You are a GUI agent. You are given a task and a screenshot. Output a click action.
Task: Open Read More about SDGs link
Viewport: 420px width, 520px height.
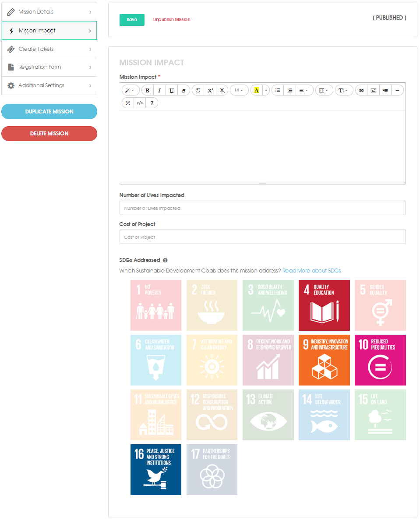tap(311, 271)
